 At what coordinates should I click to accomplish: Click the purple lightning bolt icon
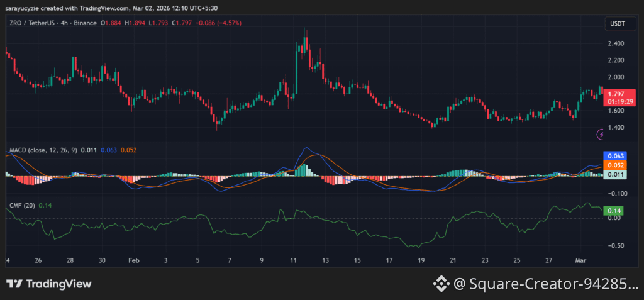601,134
